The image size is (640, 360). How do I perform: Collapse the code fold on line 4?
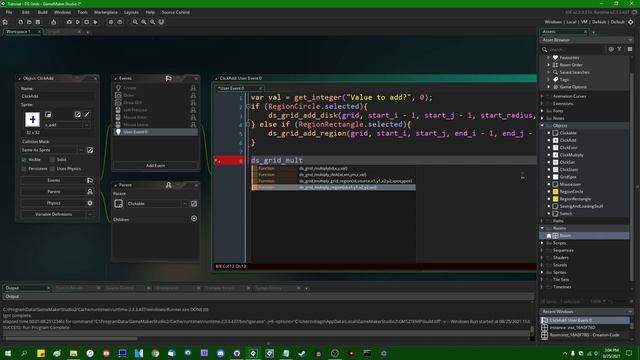[x=248, y=124]
